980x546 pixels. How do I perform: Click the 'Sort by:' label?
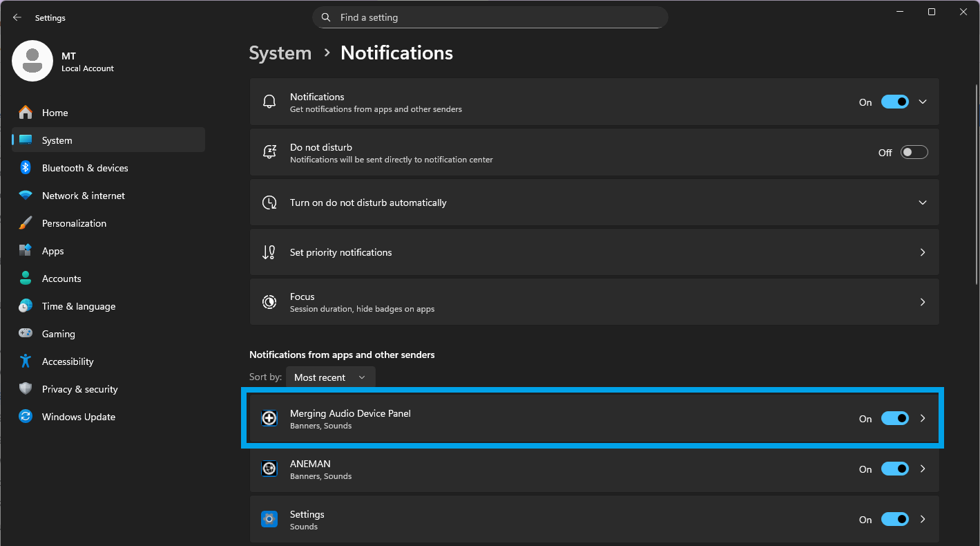point(265,377)
